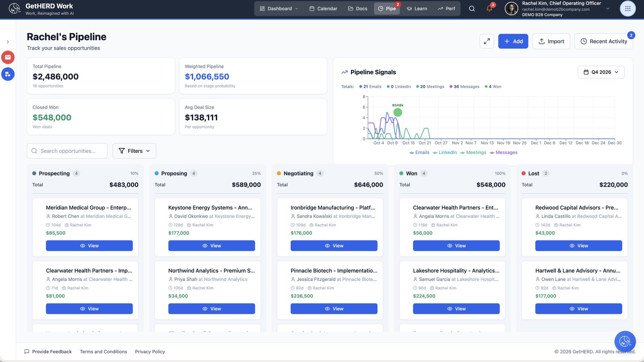
Task: Click the green $548k chart marker
Action: pos(398,112)
